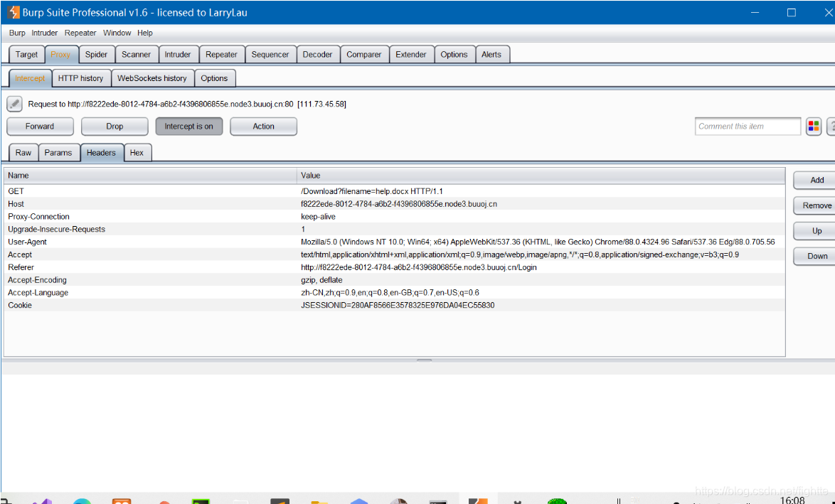The width and height of the screenshot is (835, 504).
Task: Open the Repeater menu in menu bar
Action: [80, 33]
